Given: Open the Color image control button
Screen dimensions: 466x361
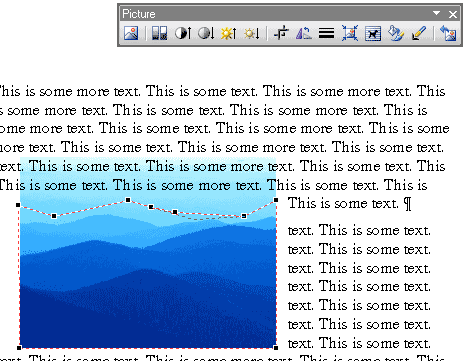Looking at the screenshot, I should pos(159,33).
